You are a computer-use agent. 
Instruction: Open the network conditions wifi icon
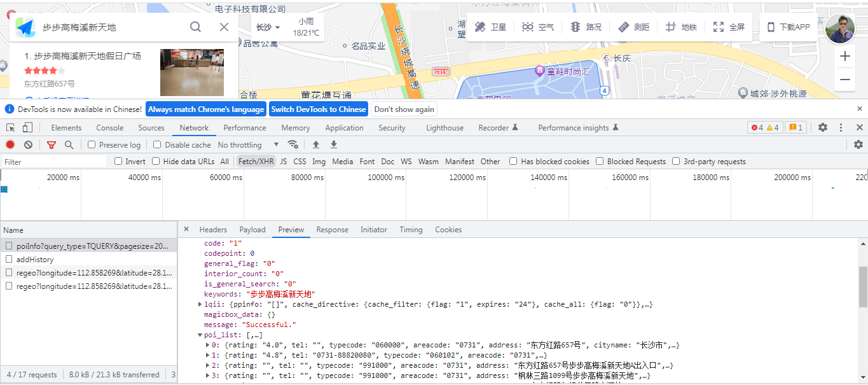point(293,144)
